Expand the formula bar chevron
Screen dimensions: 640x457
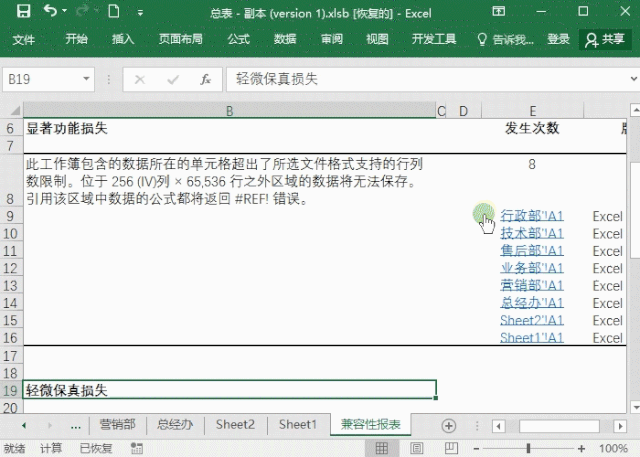pyautogui.click(x=633, y=79)
